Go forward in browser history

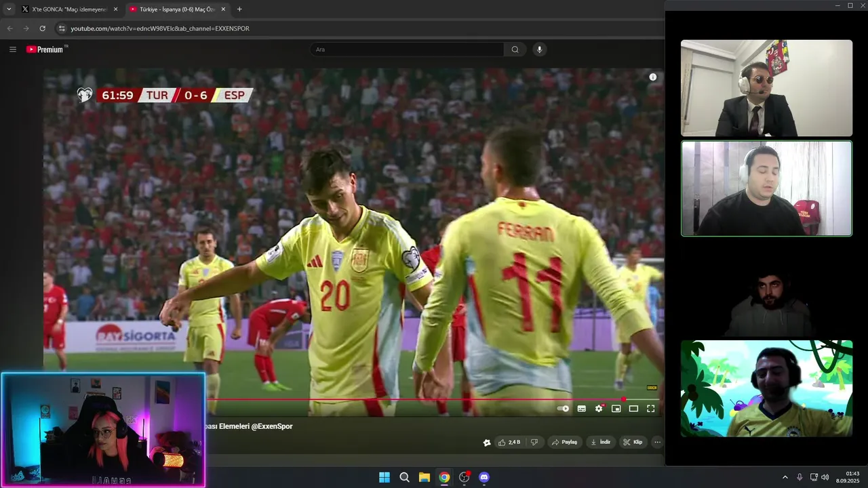pos(26,28)
